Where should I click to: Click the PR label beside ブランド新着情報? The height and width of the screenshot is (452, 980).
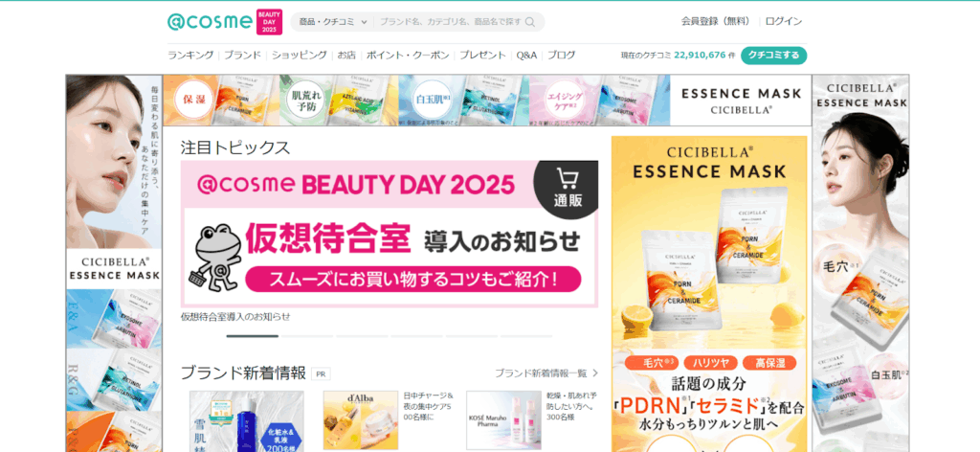[321, 373]
